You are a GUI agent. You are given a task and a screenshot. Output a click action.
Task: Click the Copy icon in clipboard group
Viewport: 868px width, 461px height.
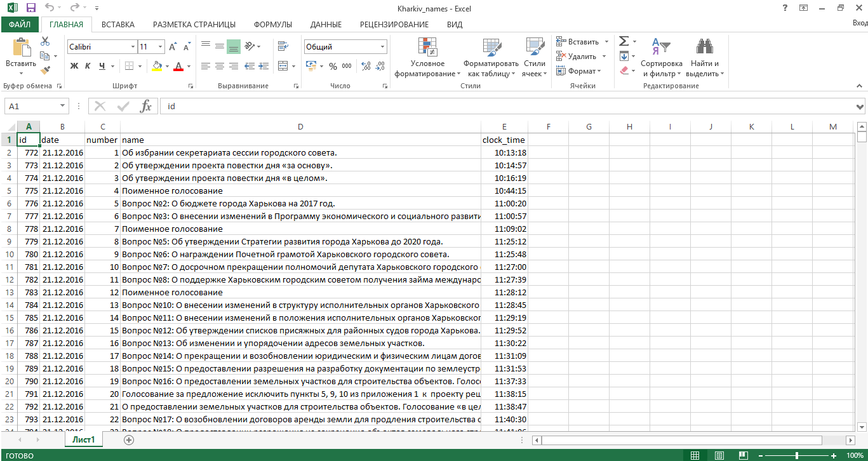click(45, 56)
